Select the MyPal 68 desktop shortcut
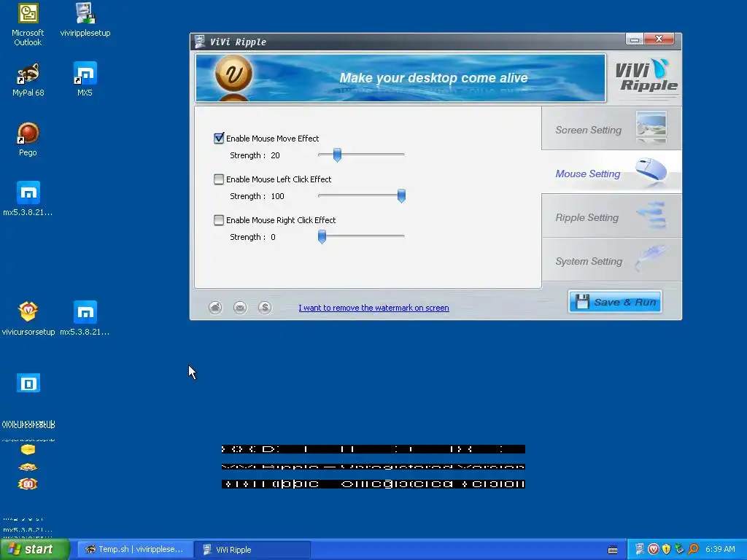Viewport: 747px width, 560px height. tap(28, 80)
